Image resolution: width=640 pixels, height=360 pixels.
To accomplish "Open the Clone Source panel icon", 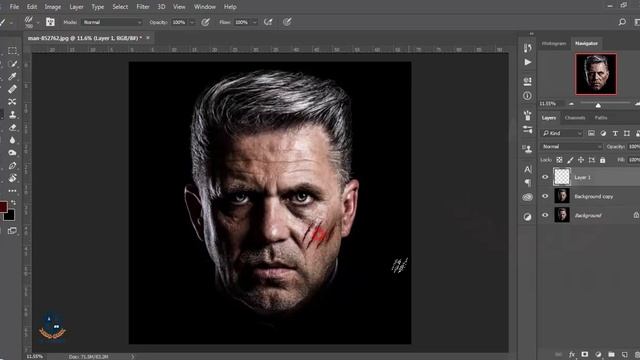I will (x=527, y=149).
